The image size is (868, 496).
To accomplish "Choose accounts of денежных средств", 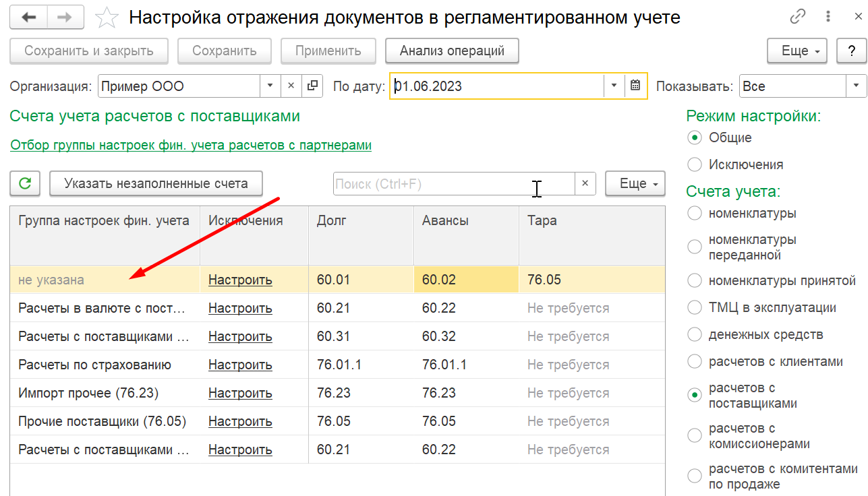I will pos(694,334).
